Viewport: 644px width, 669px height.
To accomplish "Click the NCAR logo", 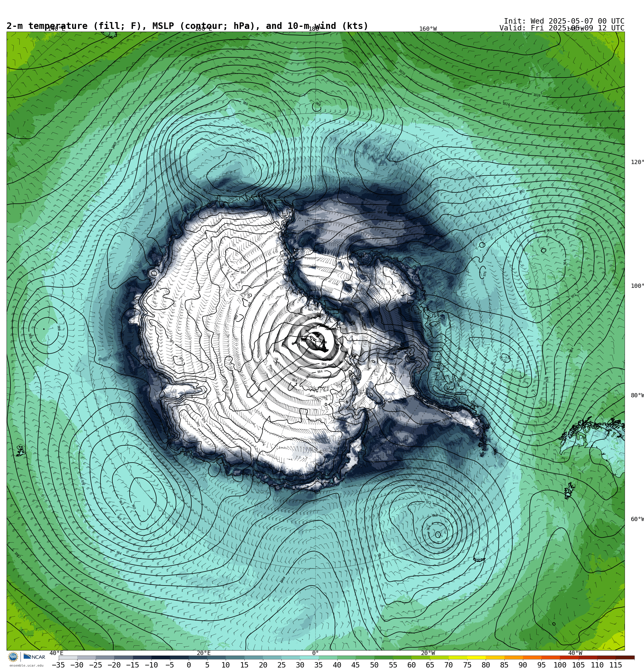I will pyautogui.click(x=34, y=656).
